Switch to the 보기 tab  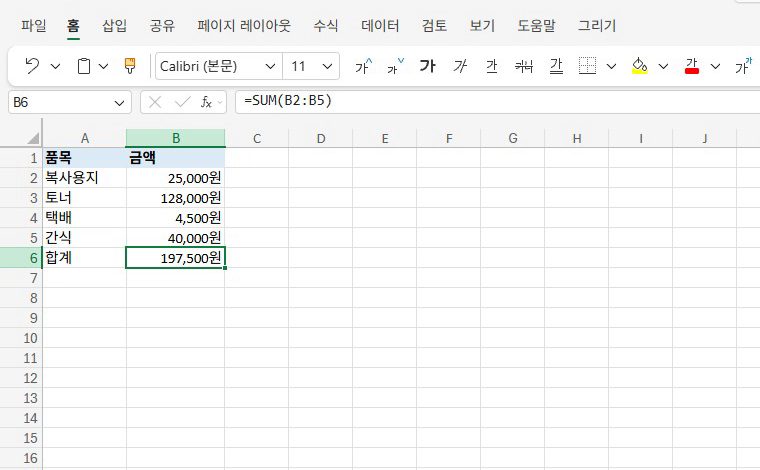coord(482,26)
